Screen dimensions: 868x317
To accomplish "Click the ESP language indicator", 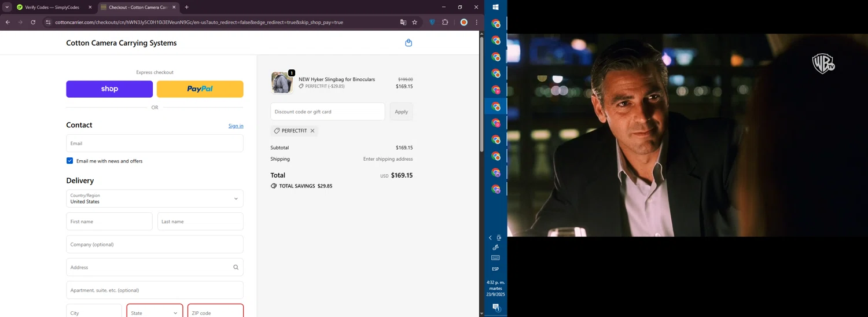I will coord(495,269).
